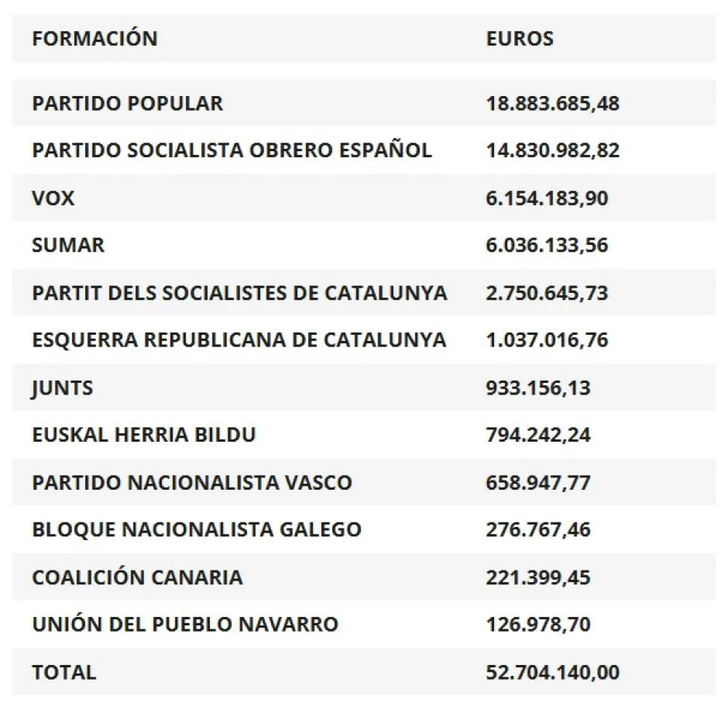The height and width of the screenshot is (713, 728).
Task: Select the JUNTS row label
Action: [63, 387]
